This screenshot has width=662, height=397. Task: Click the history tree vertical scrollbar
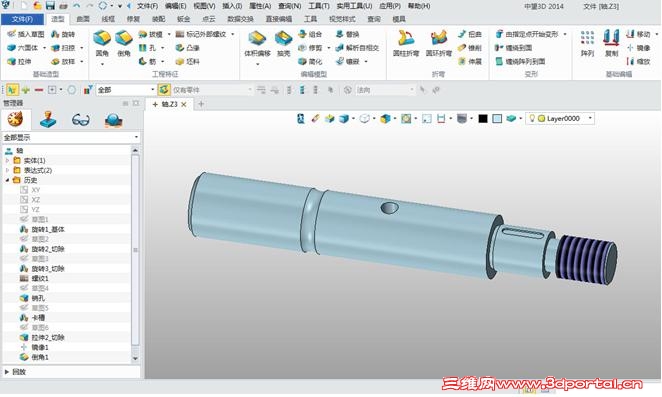[x=136, y=250]
